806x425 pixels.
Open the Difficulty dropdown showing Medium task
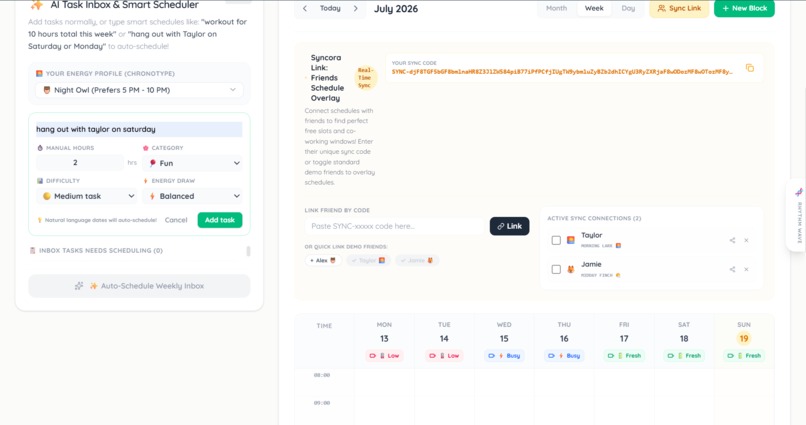[x=86, y=196]
